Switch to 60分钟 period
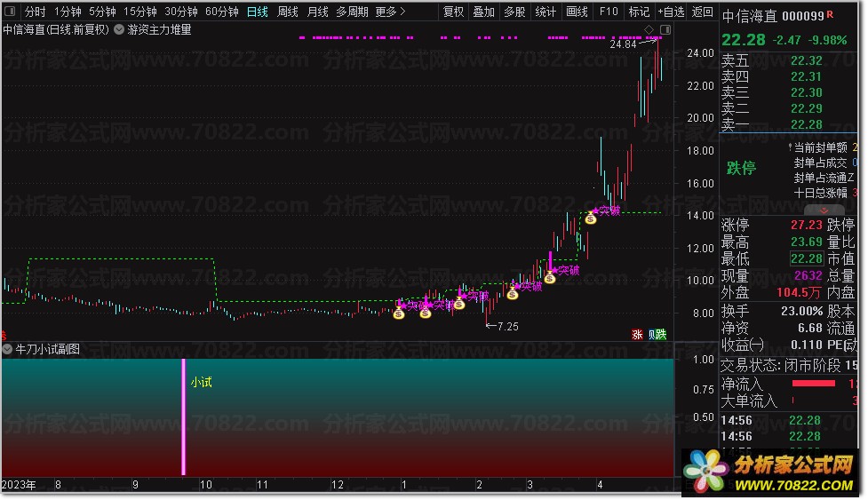The height and width of the screenshot is (500, 868). 222,12
